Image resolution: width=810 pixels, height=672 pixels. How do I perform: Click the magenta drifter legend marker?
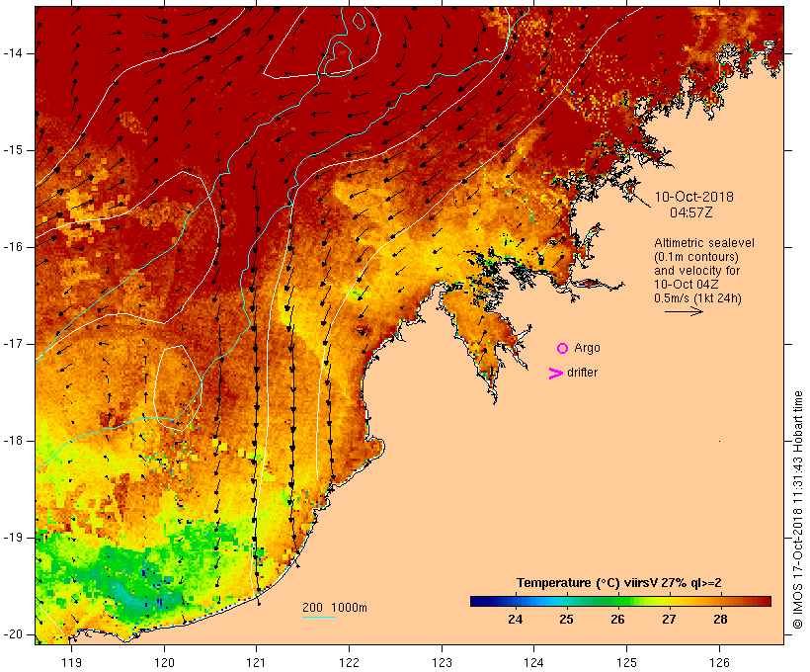(556, 374)
